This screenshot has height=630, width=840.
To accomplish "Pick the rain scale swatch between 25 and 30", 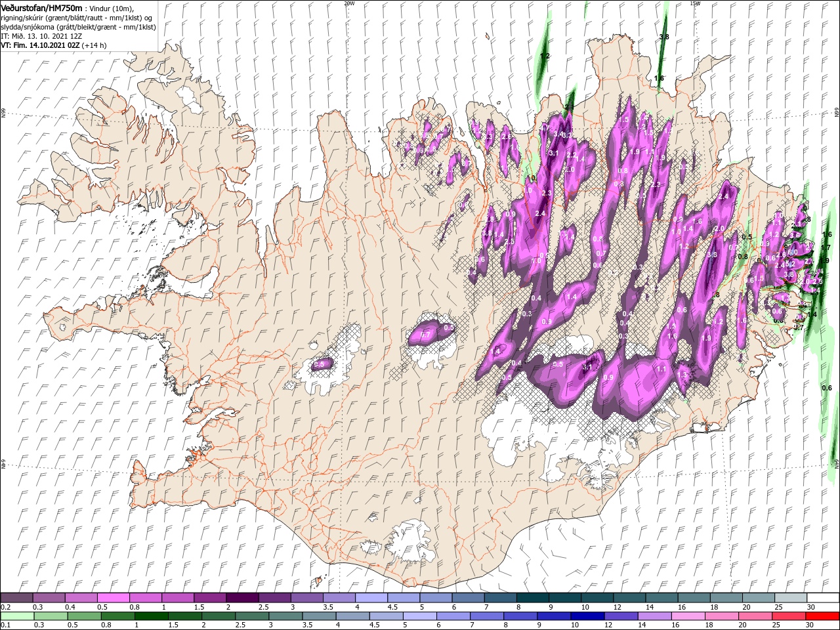I will [x=789, y=617].
